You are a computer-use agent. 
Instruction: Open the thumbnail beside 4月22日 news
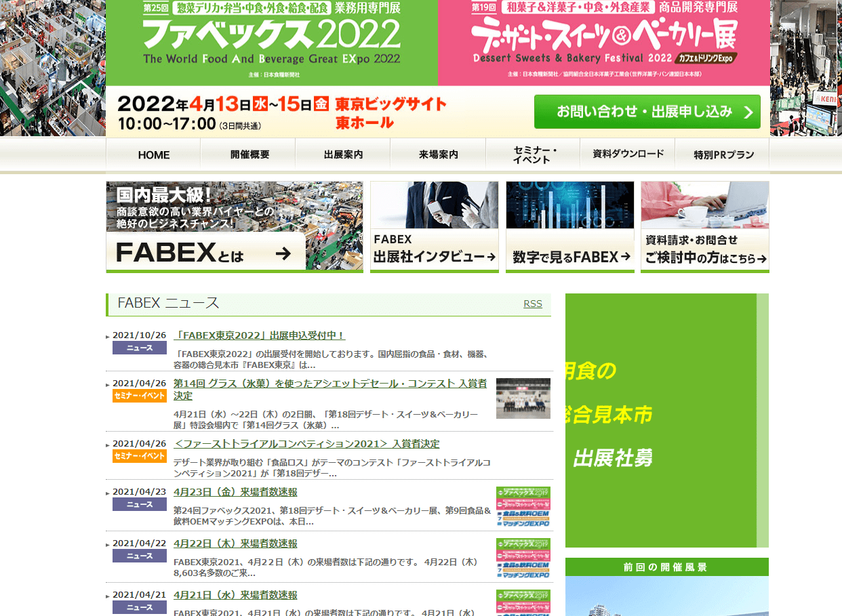(x=523, y=558)
